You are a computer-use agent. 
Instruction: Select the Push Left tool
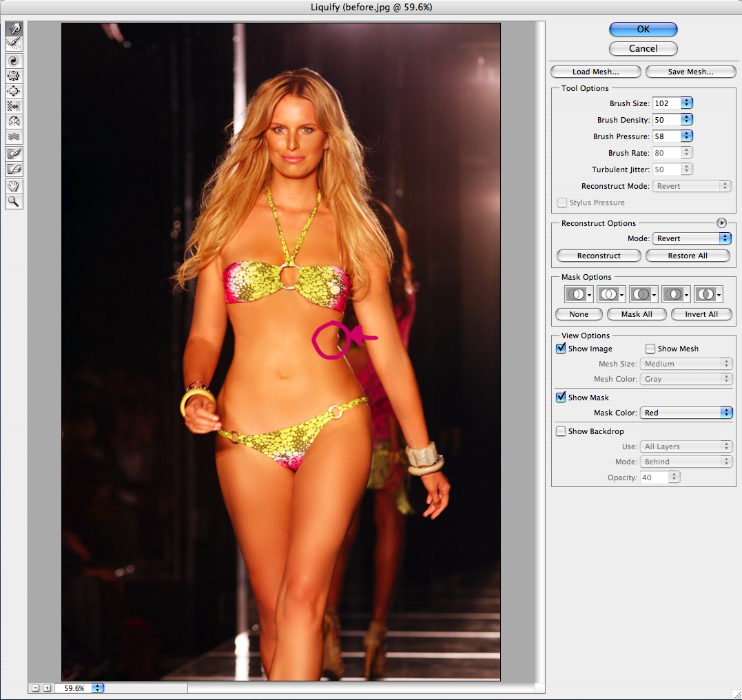tap(14, 106)
